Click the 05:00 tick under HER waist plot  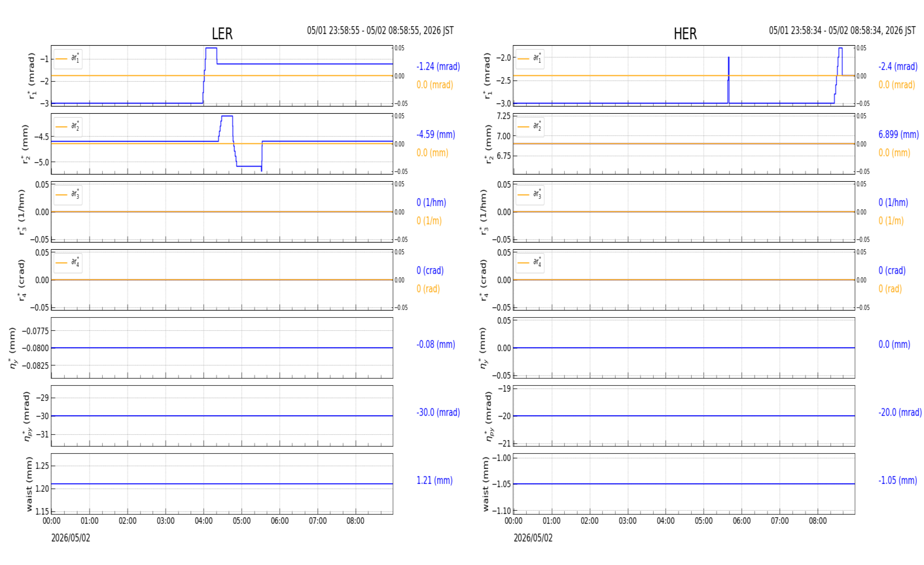tap(703, 521)
